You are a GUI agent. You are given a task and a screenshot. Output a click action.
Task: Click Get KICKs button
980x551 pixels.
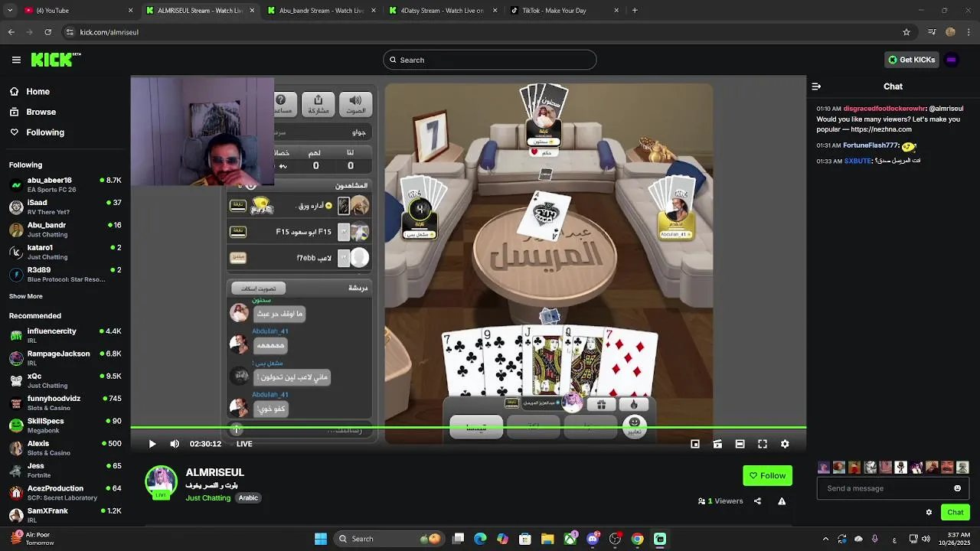tap(911, 60)
